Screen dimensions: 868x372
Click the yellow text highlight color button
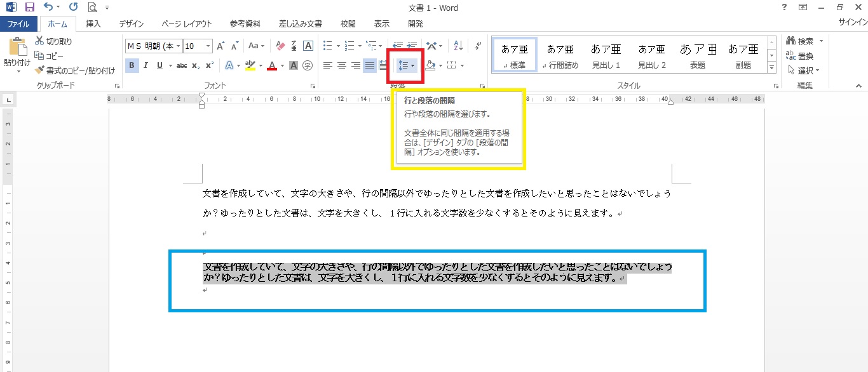[x=250, y=65]
